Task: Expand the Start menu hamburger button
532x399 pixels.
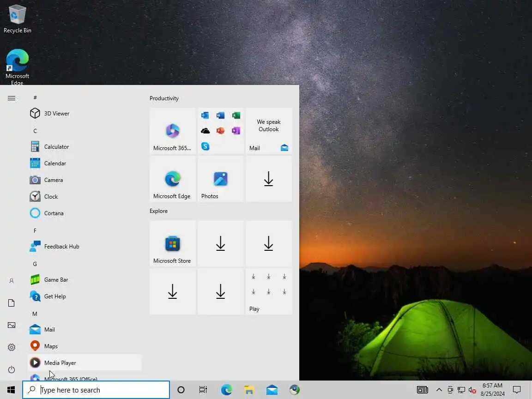Action: [x=12, y=98]
